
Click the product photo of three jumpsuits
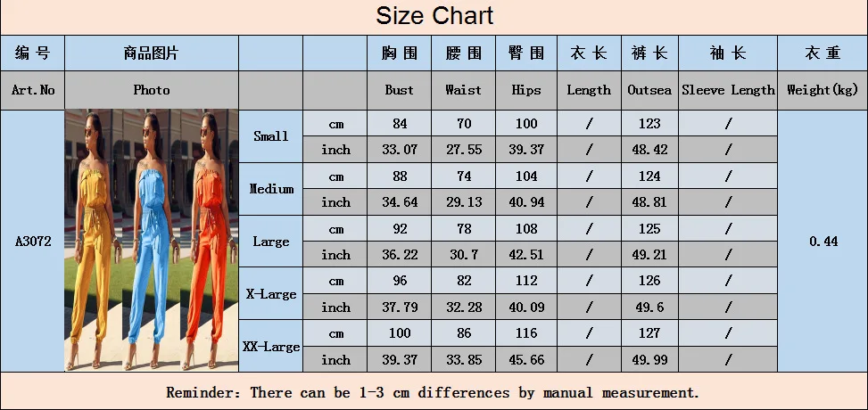(152, 240)
